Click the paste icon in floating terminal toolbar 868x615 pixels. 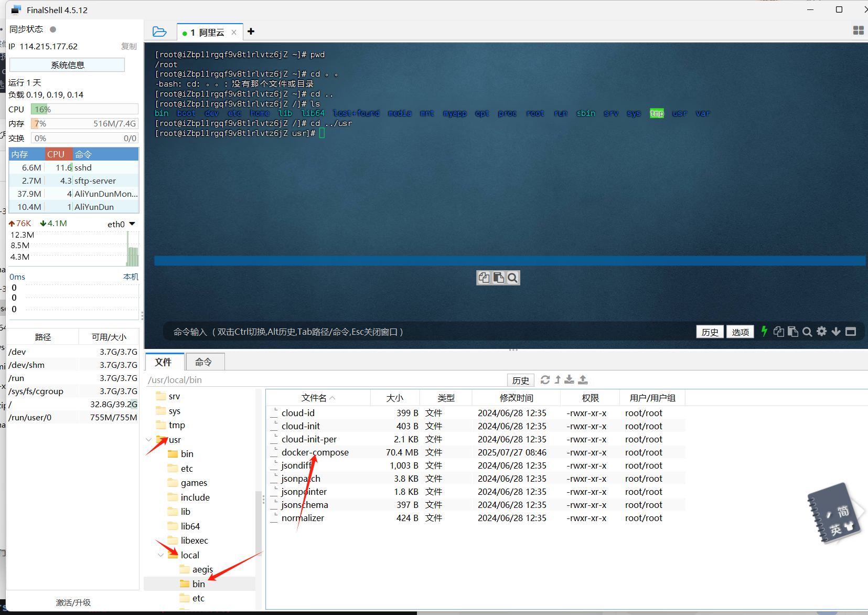coord(498,278)
